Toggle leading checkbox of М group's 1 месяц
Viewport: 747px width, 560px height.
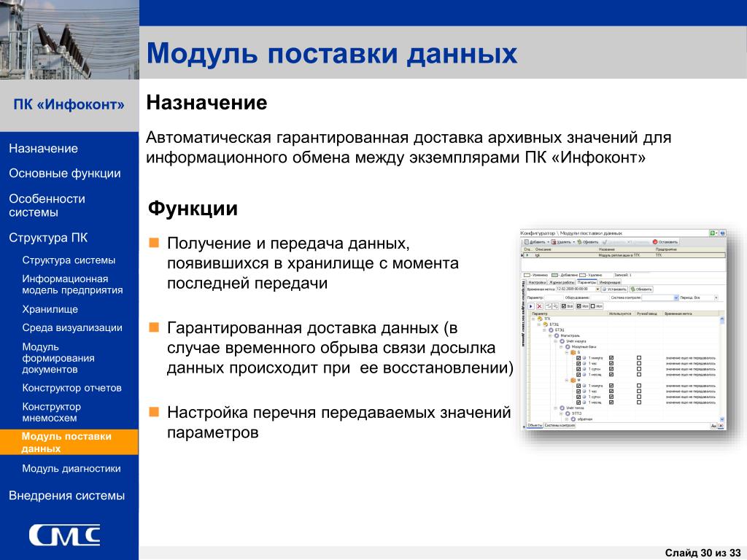pos(578,402)
